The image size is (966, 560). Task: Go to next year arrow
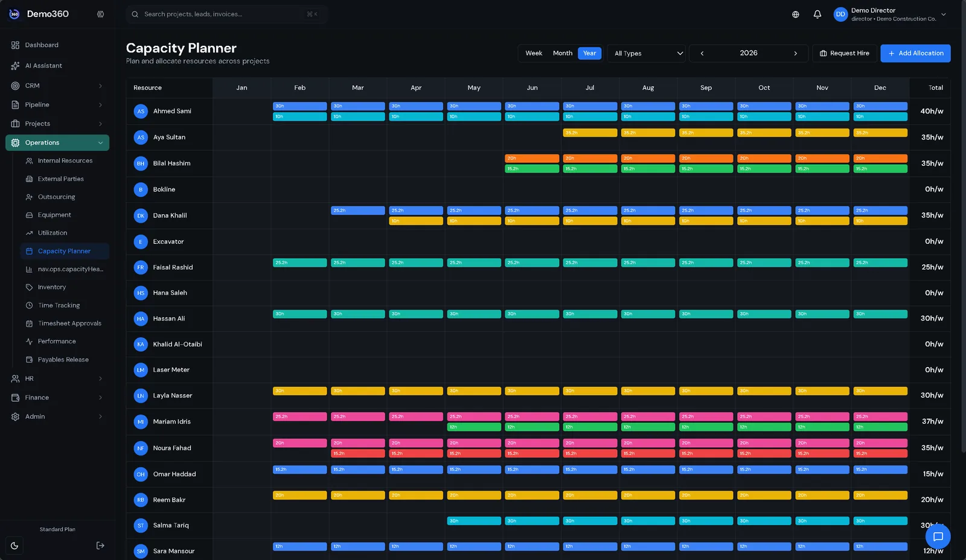795,53
